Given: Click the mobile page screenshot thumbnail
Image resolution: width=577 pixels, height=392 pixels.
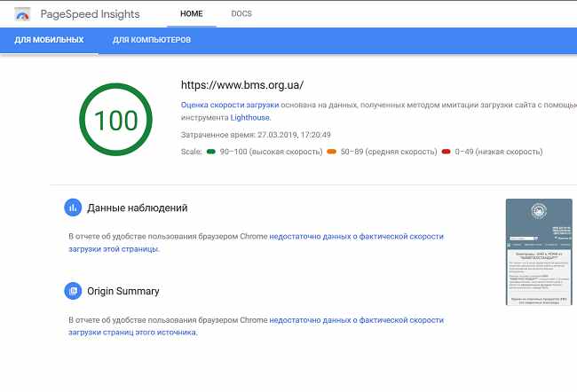Looking at the screenshot, I should (x=539, y=252).
